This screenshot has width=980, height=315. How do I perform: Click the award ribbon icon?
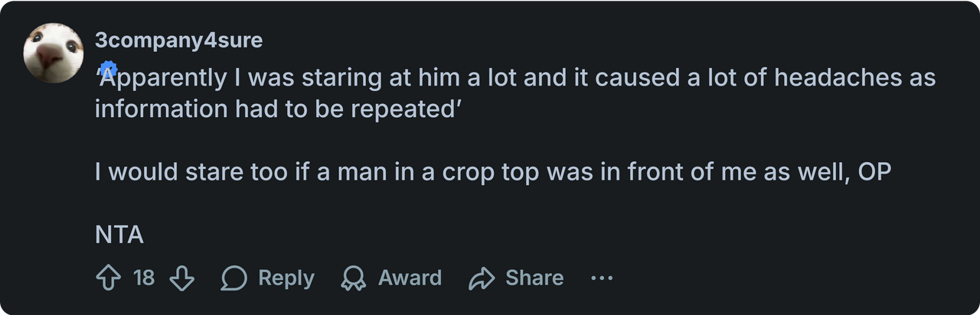click(354, 278)
